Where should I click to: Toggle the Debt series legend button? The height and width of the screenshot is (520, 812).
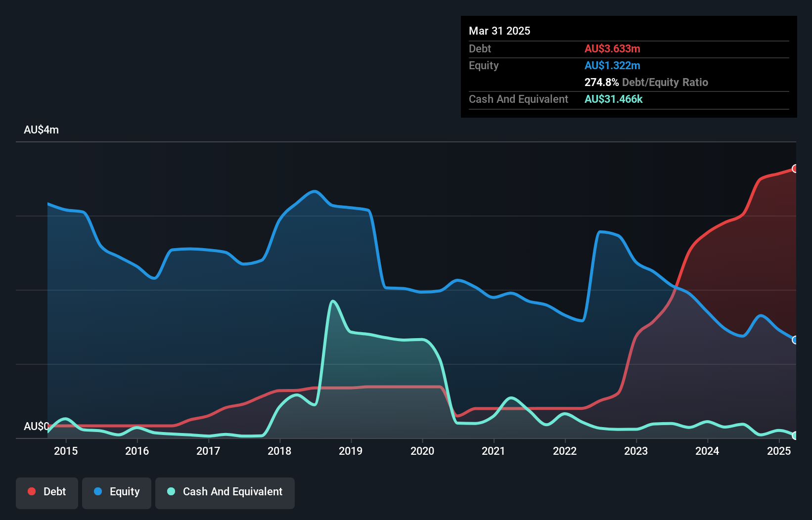tap(47, 493)
